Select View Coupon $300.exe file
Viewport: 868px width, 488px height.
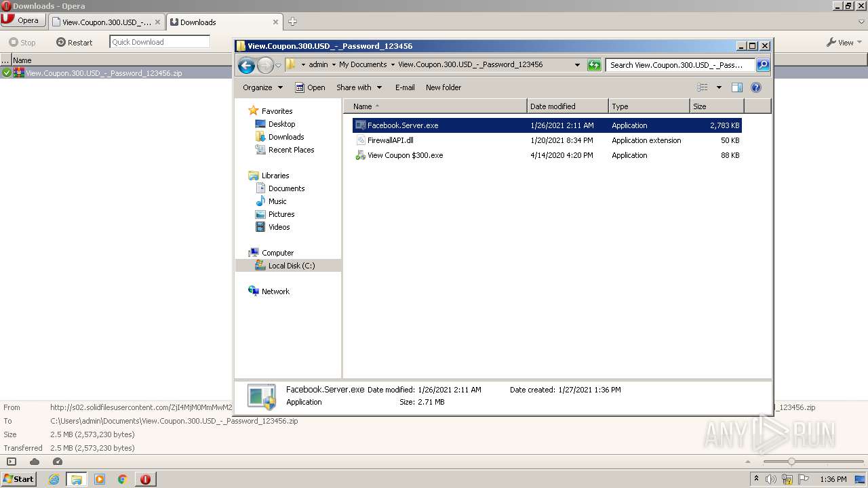(547, 155)
